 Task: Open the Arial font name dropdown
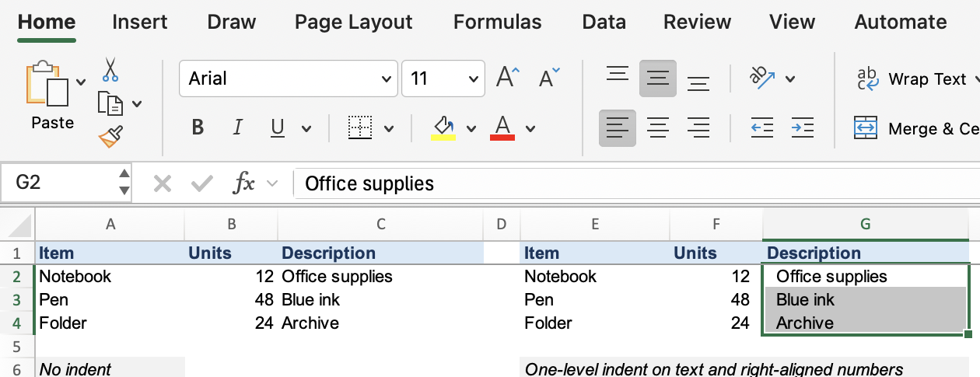point(387,79)
